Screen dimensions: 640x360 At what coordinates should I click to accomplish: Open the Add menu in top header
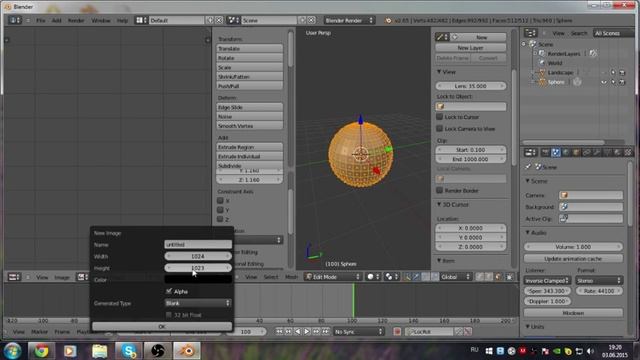[x=56, y=20]
